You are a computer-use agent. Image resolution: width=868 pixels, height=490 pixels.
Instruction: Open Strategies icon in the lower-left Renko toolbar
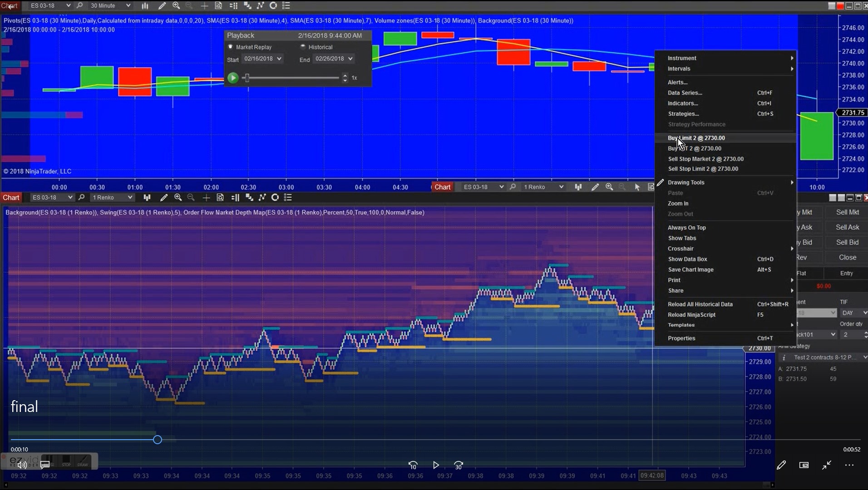click(275, 197)
